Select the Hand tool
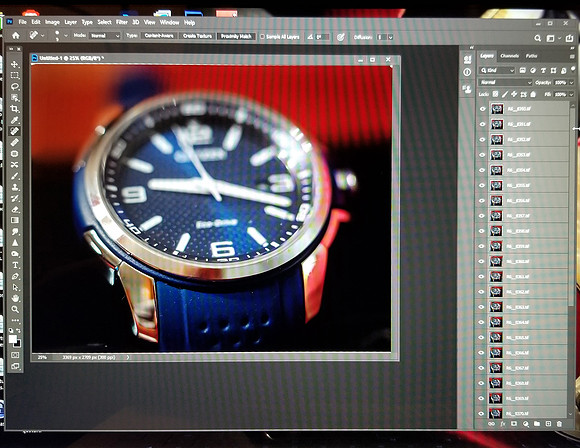580x448 pixels. point(15,298)
